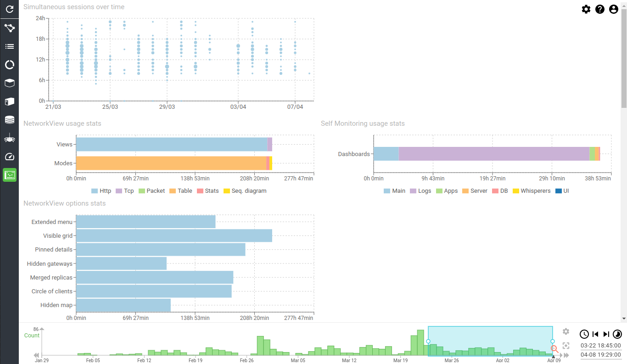Click the red zoom-out magnifier icon
627x364 pixels.
point(555,349)
